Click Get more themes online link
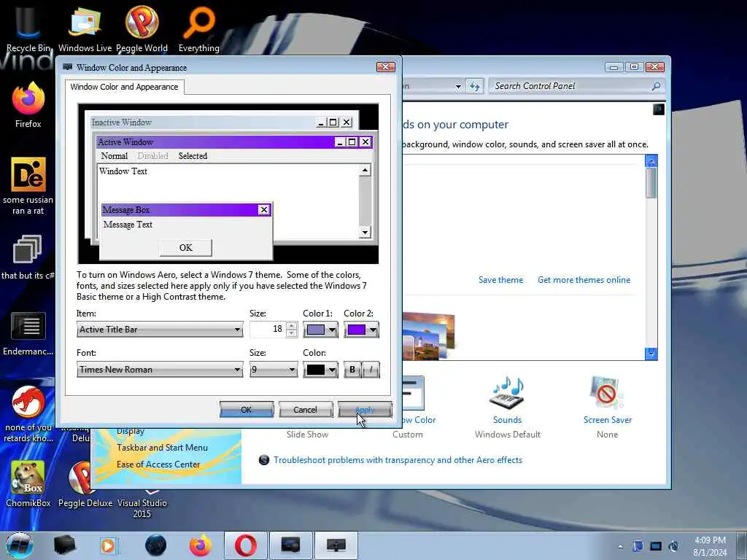The height and width of the screenshot is (560, 747). [584, 280]
